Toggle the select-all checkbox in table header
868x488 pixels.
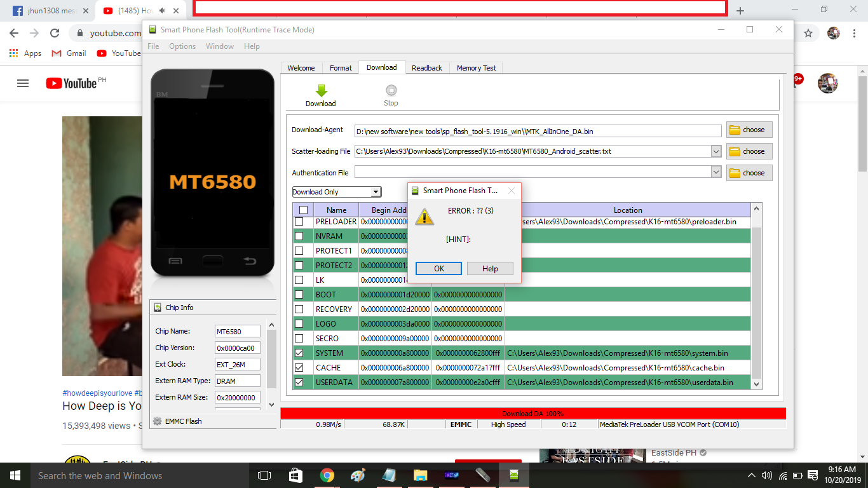click(303, 210)
